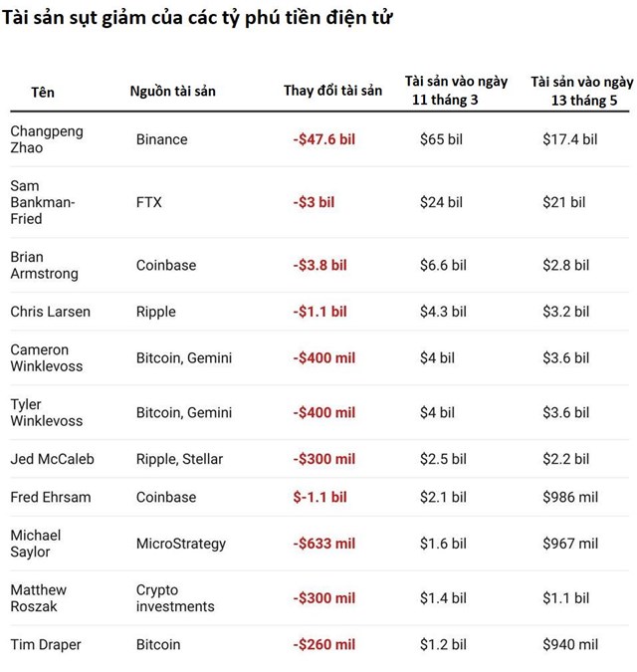Click the 'Tên' column header
Viewport: 637px width, 672px height.
tap(43, 93)
